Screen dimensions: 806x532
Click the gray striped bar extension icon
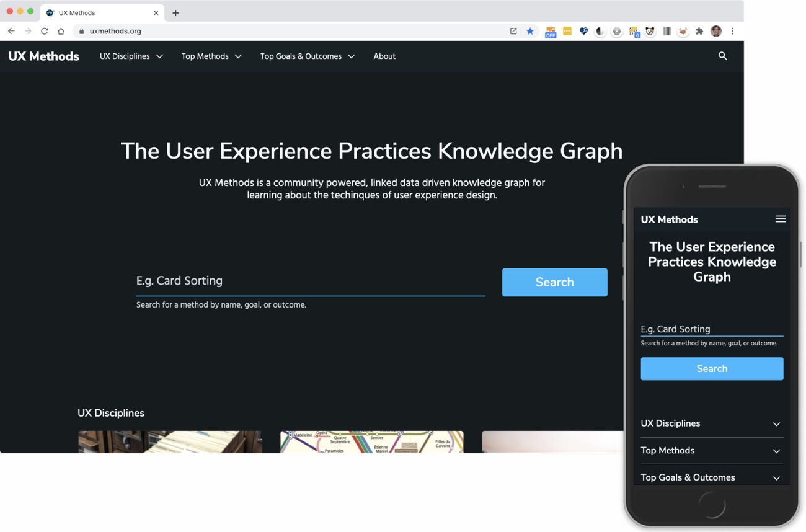[x=666, y=31]
